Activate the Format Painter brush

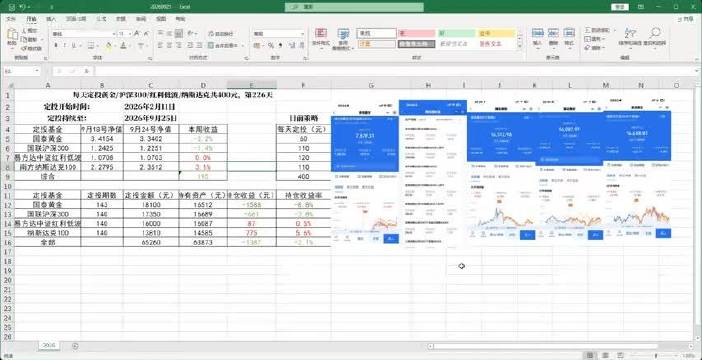pos(23,48)
